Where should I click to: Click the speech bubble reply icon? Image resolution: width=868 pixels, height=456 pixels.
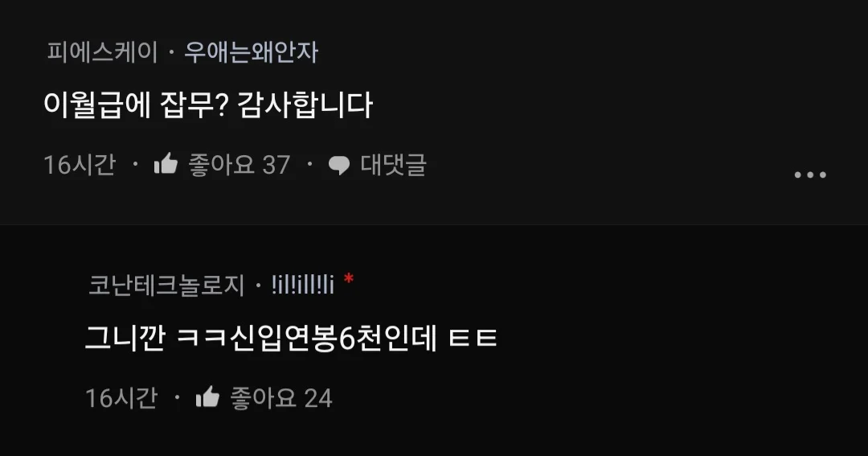(x=339, y=165)
